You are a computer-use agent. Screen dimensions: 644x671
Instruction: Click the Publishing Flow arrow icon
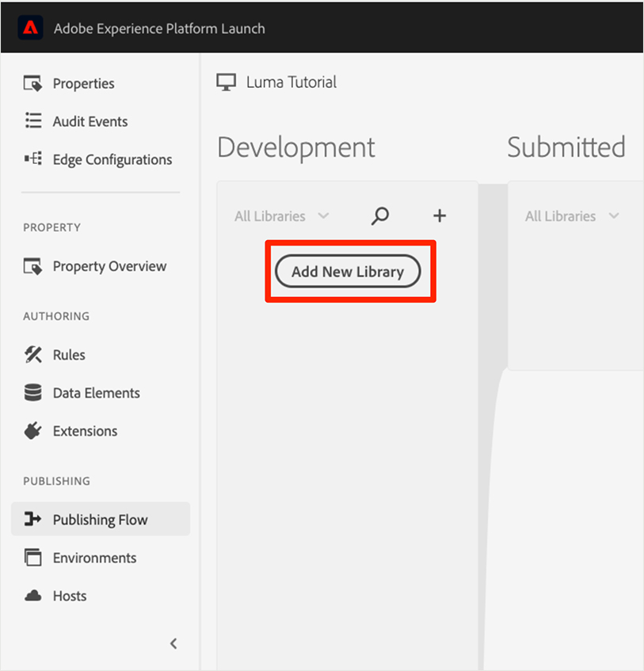click(32, 519)
